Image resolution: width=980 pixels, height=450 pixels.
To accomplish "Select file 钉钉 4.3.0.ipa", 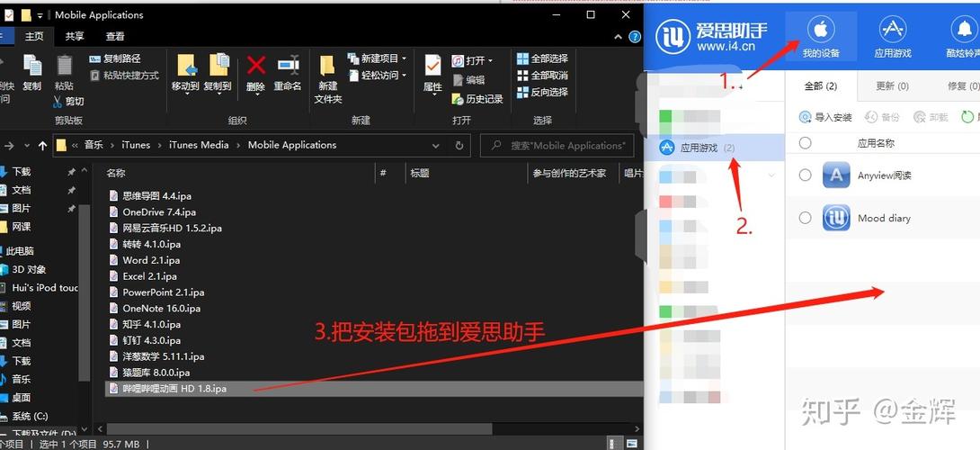I will coord(152,340).
